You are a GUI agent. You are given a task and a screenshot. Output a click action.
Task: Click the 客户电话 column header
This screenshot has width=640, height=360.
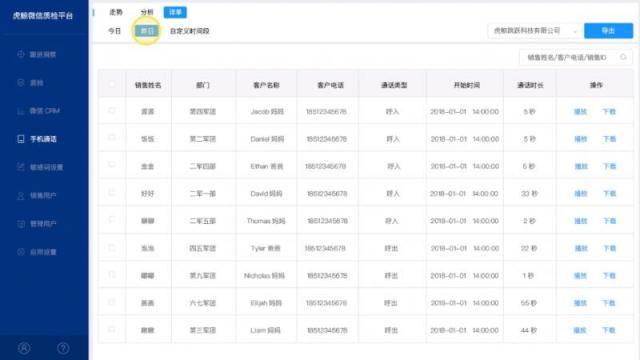330,85
